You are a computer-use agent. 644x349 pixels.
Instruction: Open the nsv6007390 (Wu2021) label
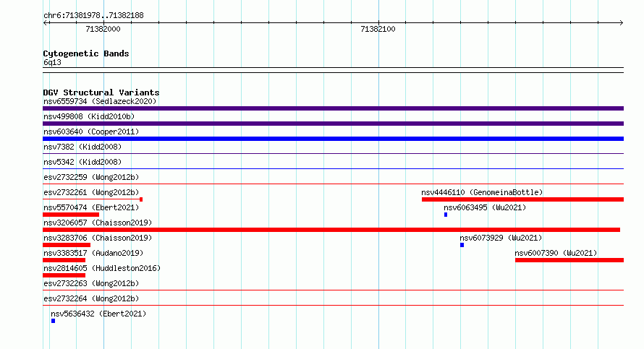[x=556, y=253]
